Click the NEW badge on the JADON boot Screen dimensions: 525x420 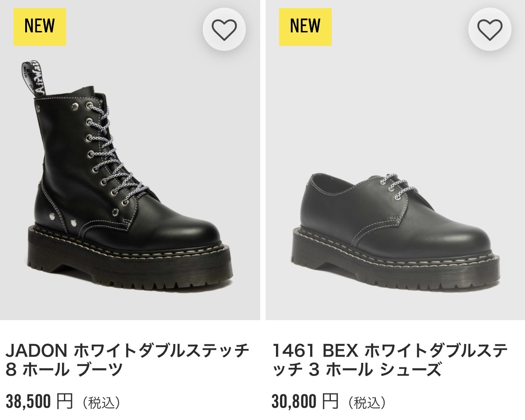(x=40, y=27)
